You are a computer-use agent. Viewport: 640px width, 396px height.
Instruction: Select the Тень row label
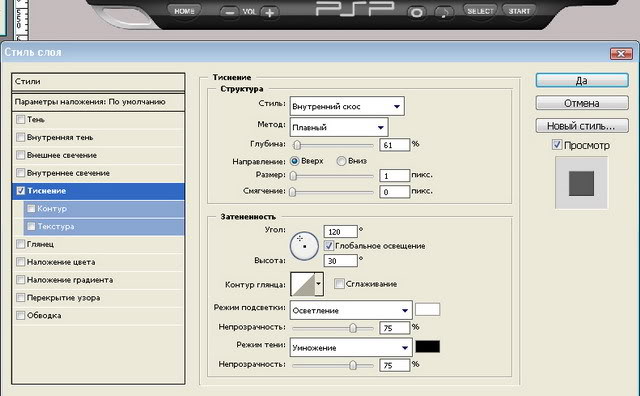[x=36, y=120]
